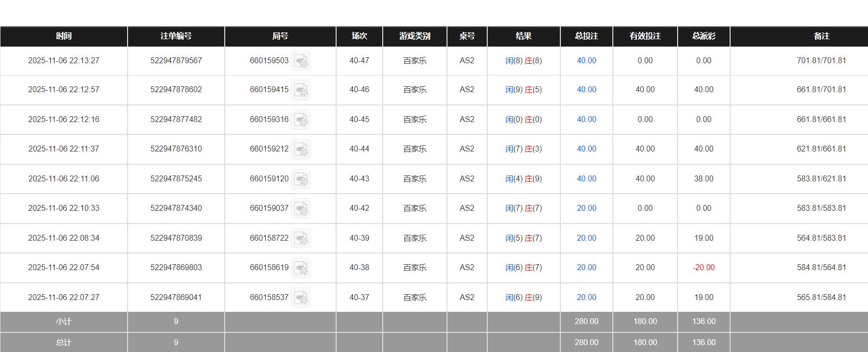The image size is (868, 352).
Task: Click total bet 40.00 for order 522947875245
Action: (586, 179)
